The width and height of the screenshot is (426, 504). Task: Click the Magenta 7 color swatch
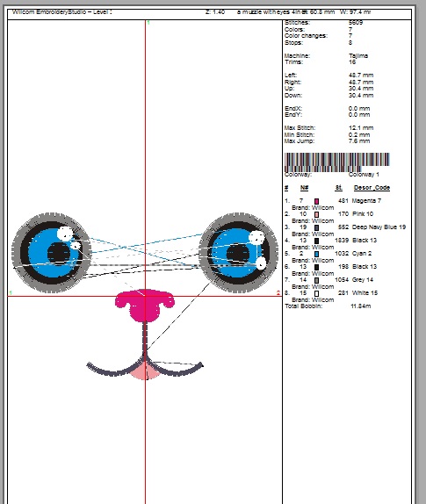point(316,201)
